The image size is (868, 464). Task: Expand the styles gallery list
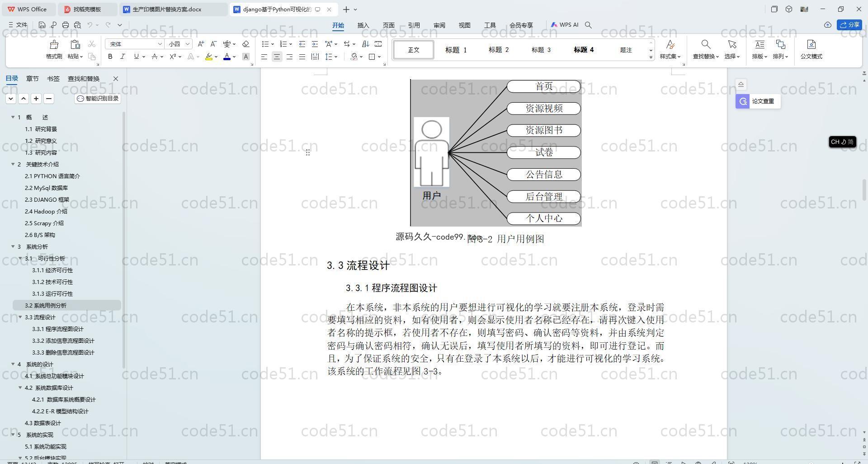click(651, 57)
